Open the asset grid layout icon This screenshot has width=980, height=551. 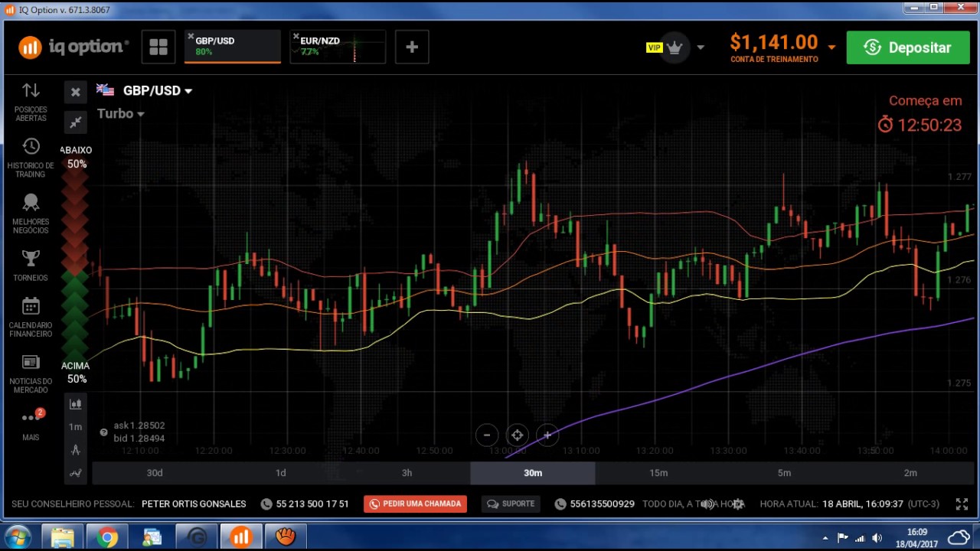coord(158,47)
